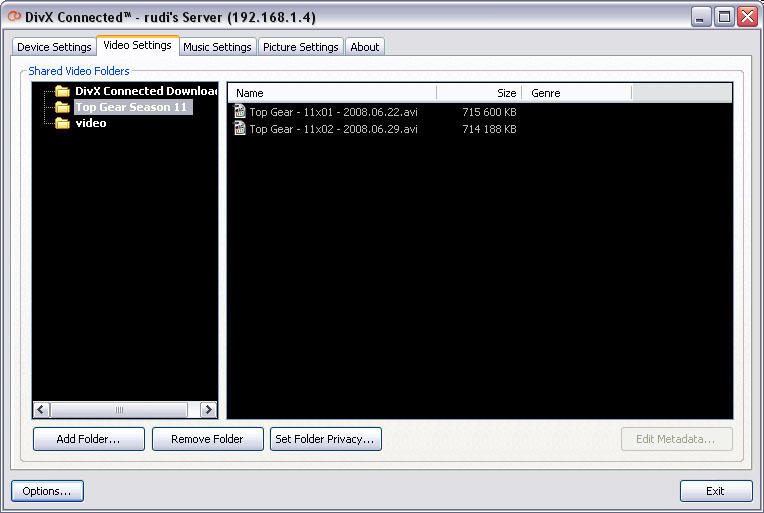Select DivX Connected Downloads folder
Viewport: 764px width, 513px height.
(x=146, y=91)
